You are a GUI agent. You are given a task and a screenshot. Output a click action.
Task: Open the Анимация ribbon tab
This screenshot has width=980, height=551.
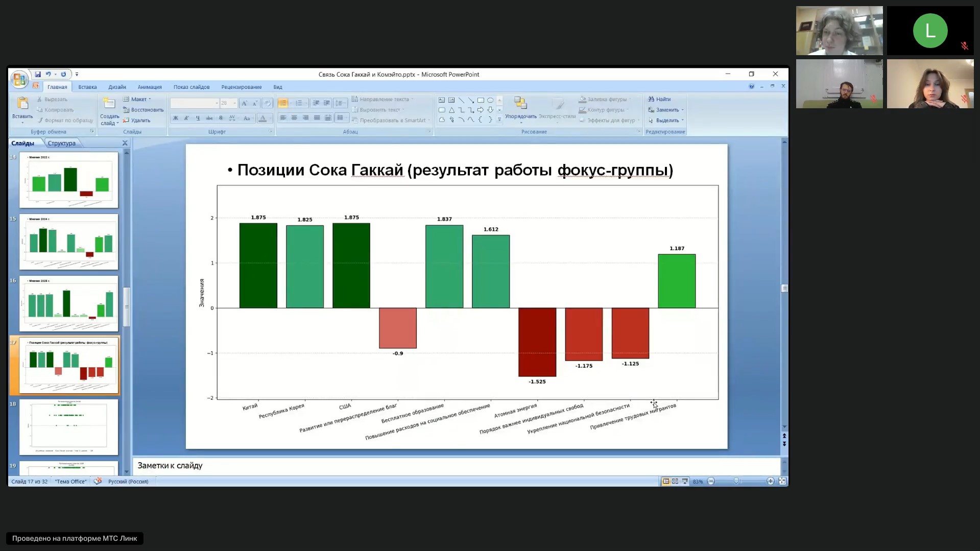(x=150, y=87)
